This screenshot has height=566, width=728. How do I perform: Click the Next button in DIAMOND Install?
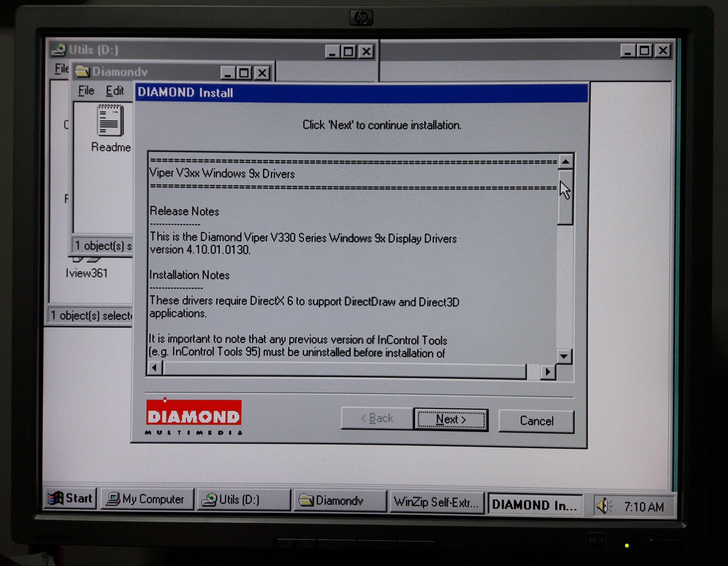pos(451,419)
